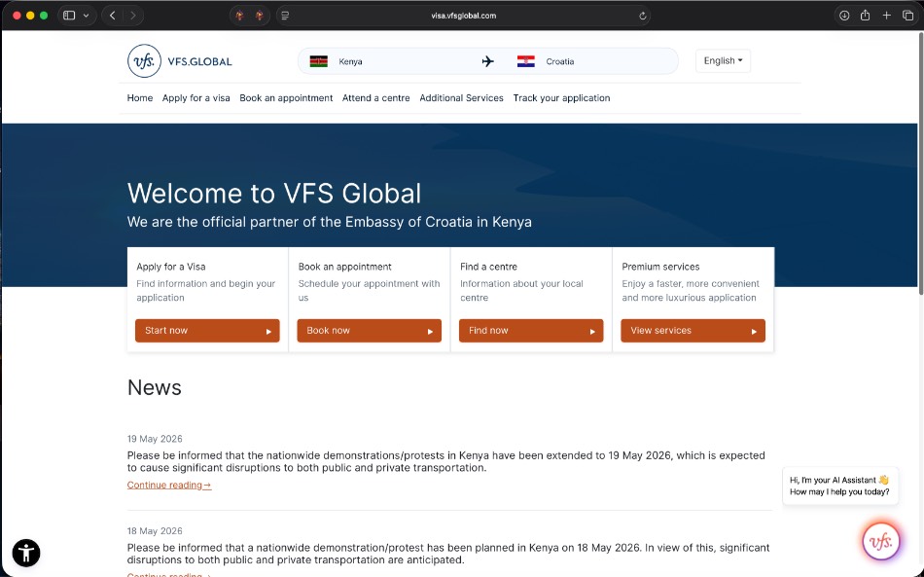The width and height of the screenshot is (924, 577).
Task: Click the View services button
Action: pos(693,331)
